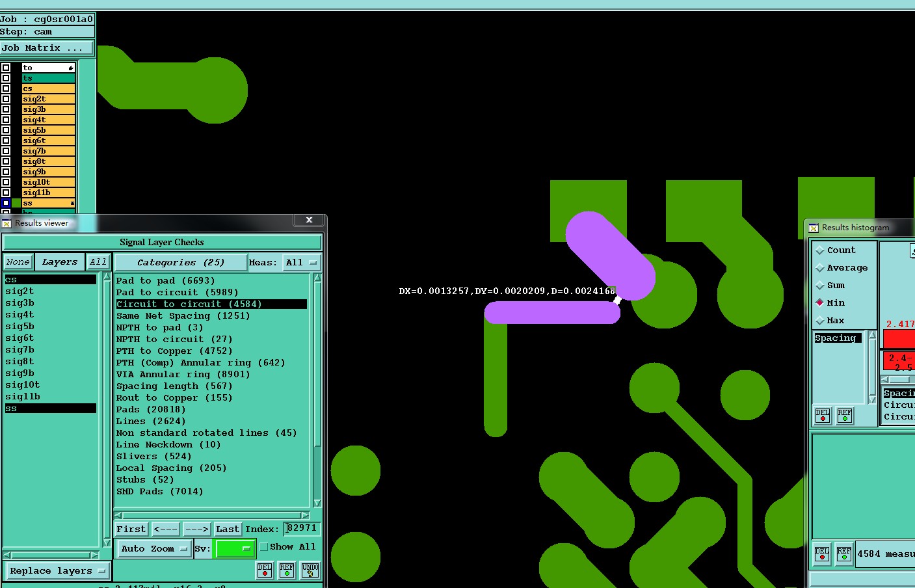Screen dimensions: 915x588
Task: Open the green Sv severity dropdown
Action: [x=235, y=548]
